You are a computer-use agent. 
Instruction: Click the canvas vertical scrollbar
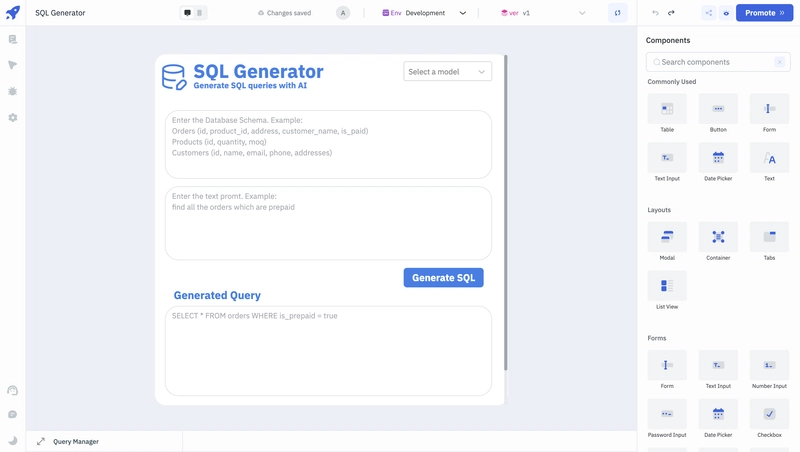point(506,212)
